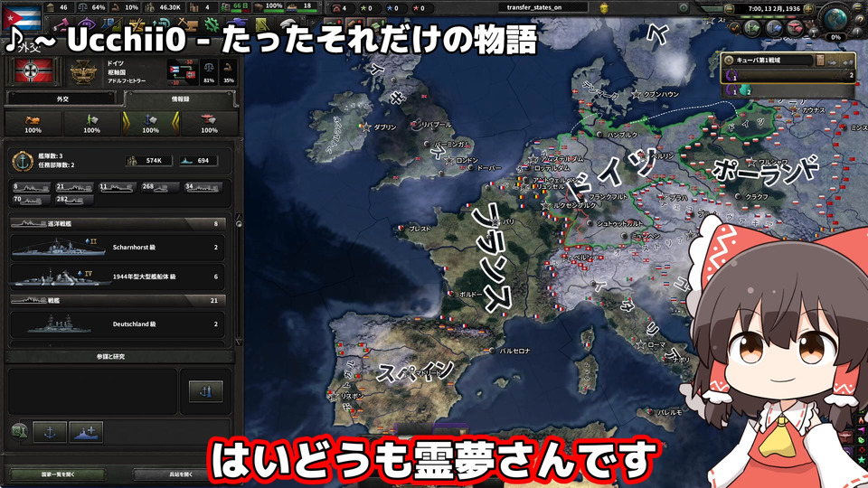The height and width of the screenshot is (488, 868).
Task: Click the ship list scrollbar down arrow
Action: click(239, 343)
